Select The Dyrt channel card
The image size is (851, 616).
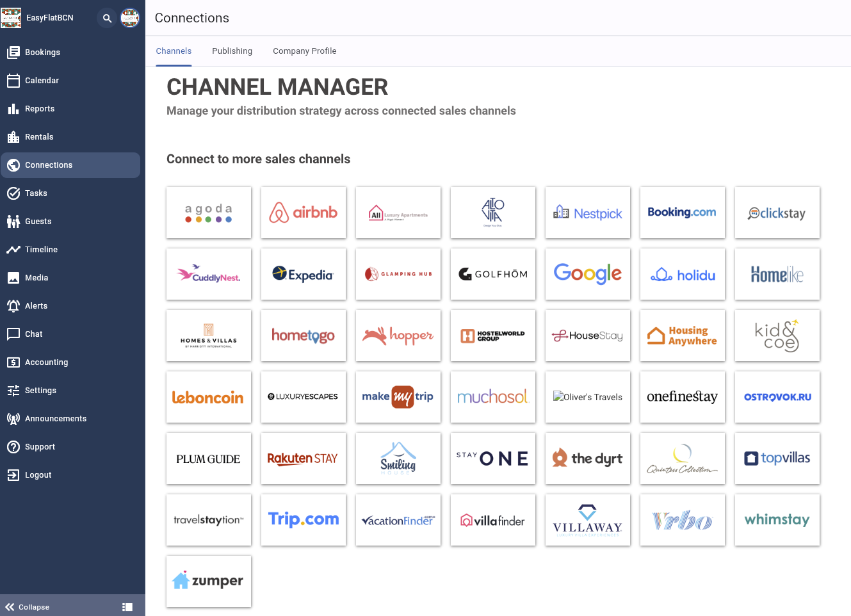[588, 458]
